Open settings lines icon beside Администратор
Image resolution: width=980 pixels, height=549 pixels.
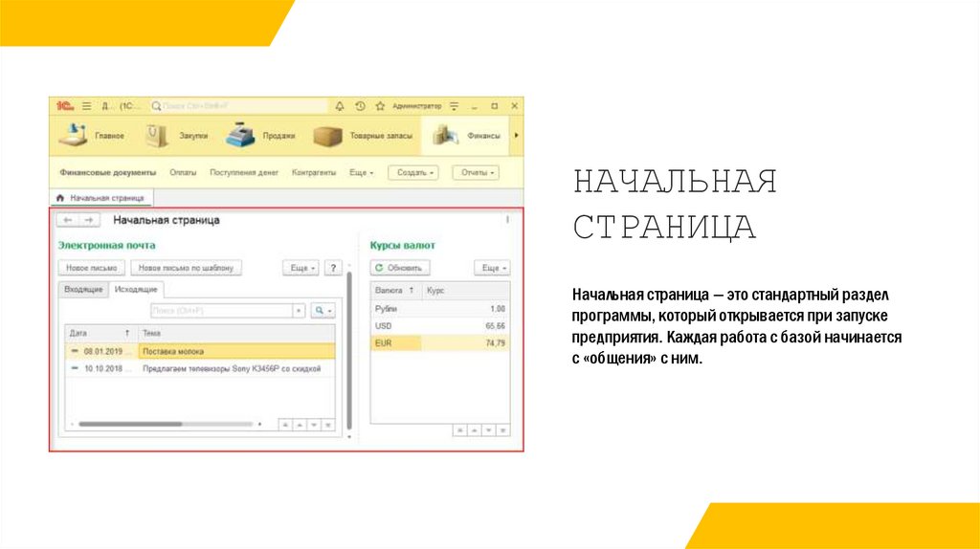(455, 106)
